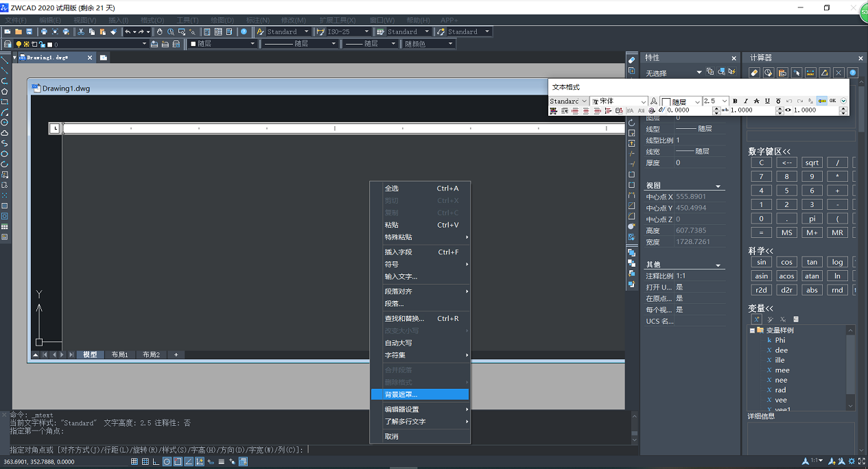This screenshot has height=469, width=868.
Task: Open the 宋体 font dropdown
Action: pos(617,100)
